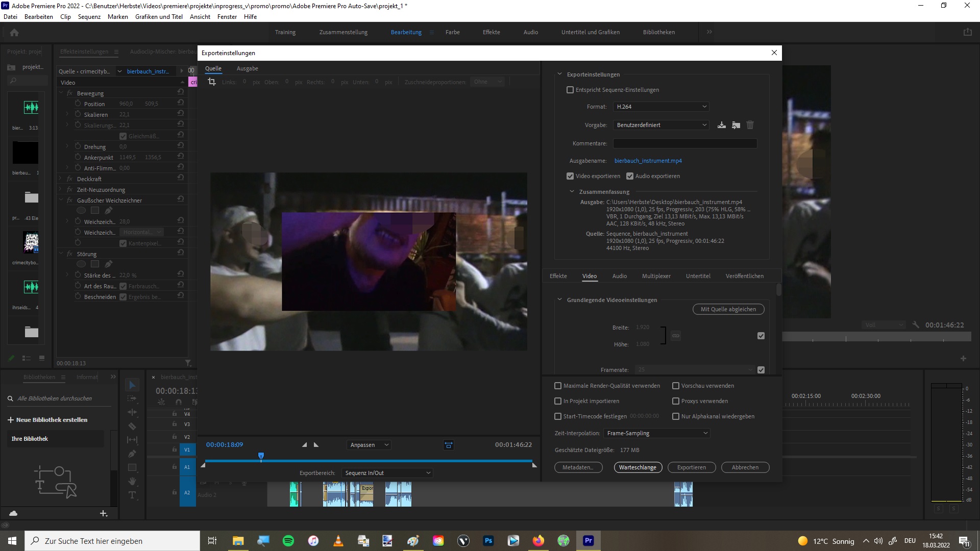Click the Mit Quelle abgleichen button
This screenshot has height=551, width=980.
click(x=728, y=309)
